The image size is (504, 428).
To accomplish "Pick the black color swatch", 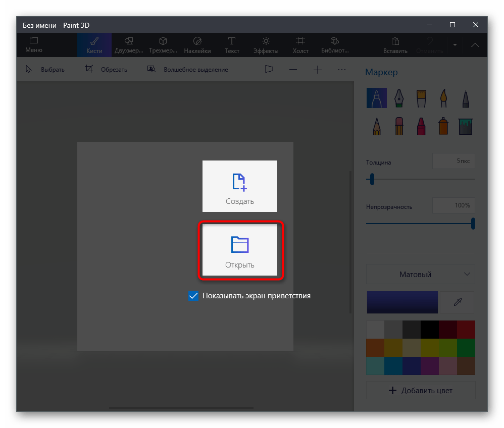I will coord(430,329).
